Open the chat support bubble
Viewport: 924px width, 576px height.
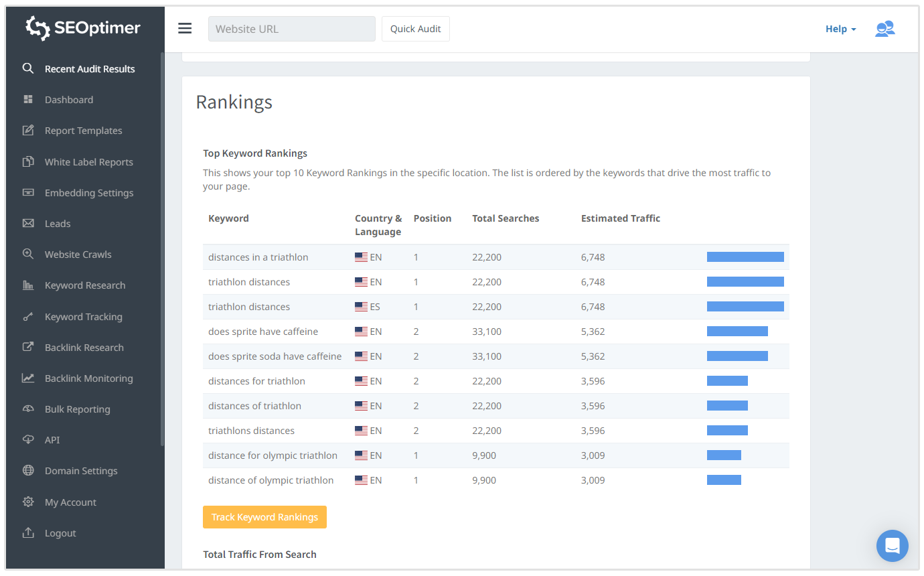pos(893,546)
